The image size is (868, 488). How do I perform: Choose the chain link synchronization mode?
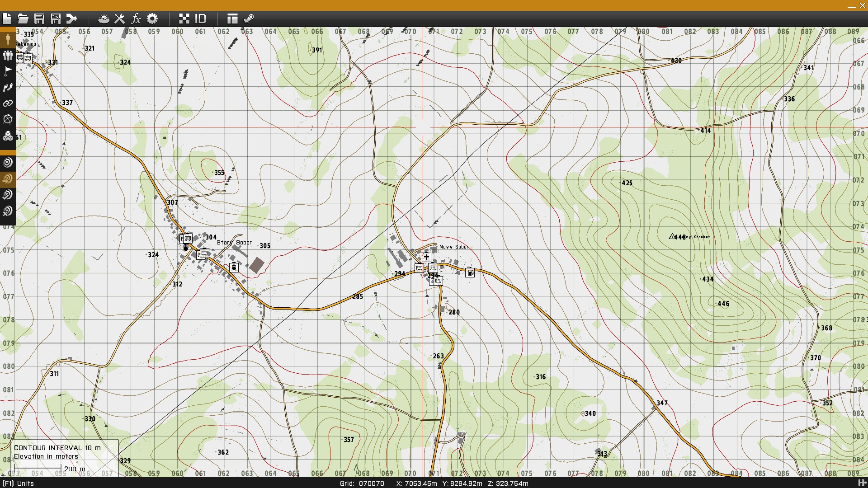pos(8,103)
